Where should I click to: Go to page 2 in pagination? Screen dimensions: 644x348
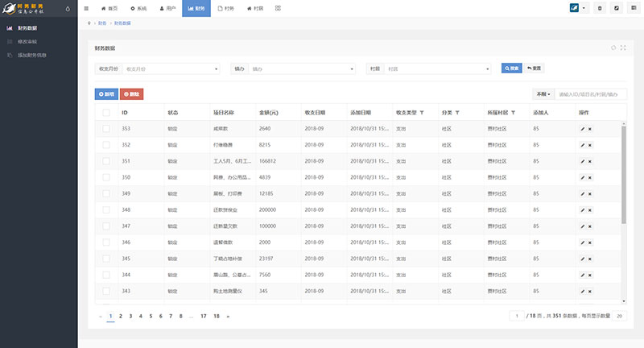120,316
